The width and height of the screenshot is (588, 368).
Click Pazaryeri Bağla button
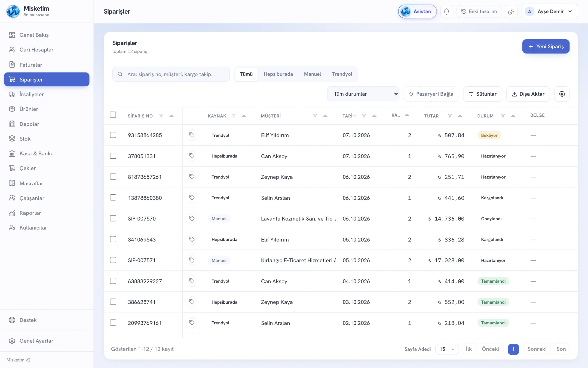(x=431, y=94)
